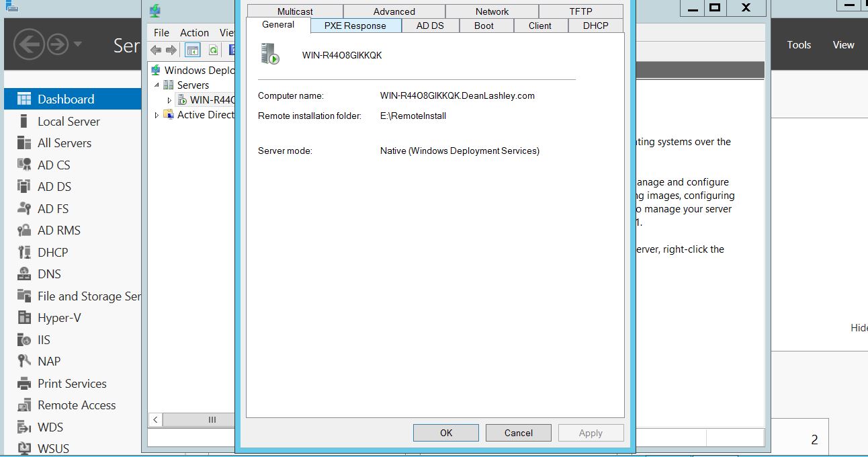Switch to the Network tab
868x457 pixels.
tap(492, 11)
